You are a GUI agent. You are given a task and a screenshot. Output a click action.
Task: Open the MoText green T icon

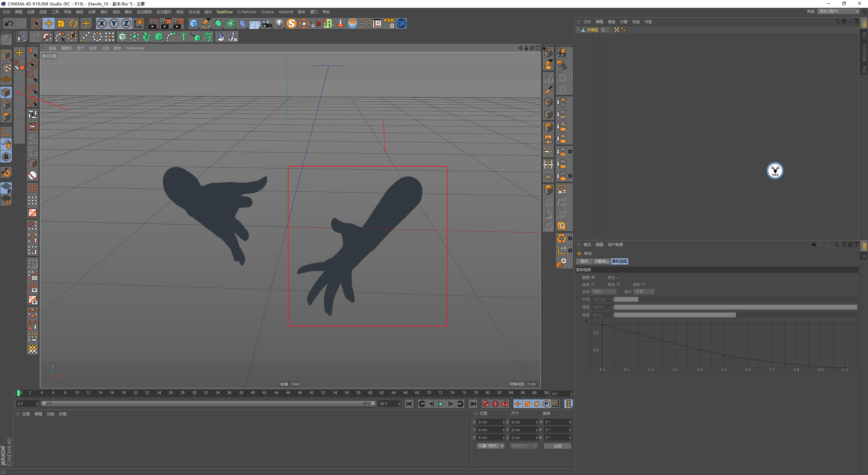[x=183, y=37]
